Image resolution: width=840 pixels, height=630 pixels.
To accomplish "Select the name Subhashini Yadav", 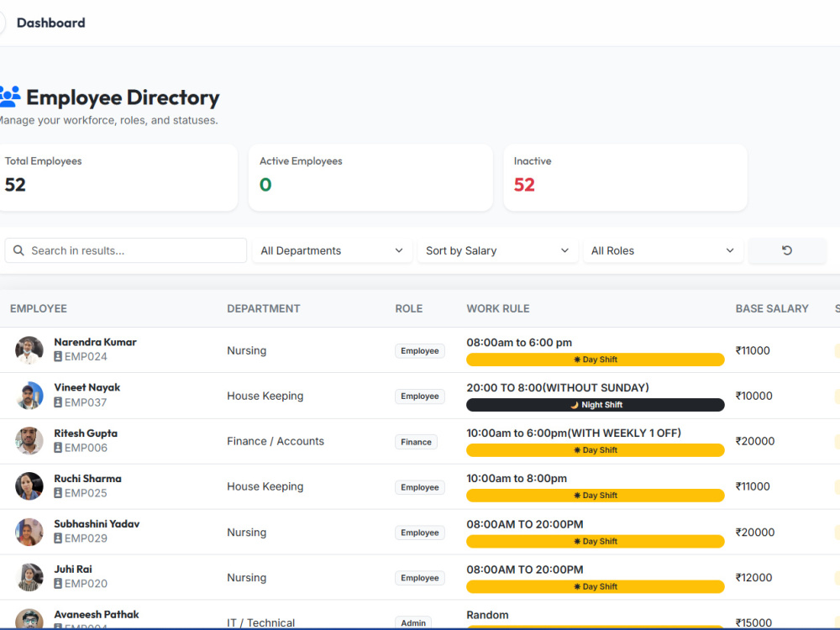I will [x=97, y=523].
